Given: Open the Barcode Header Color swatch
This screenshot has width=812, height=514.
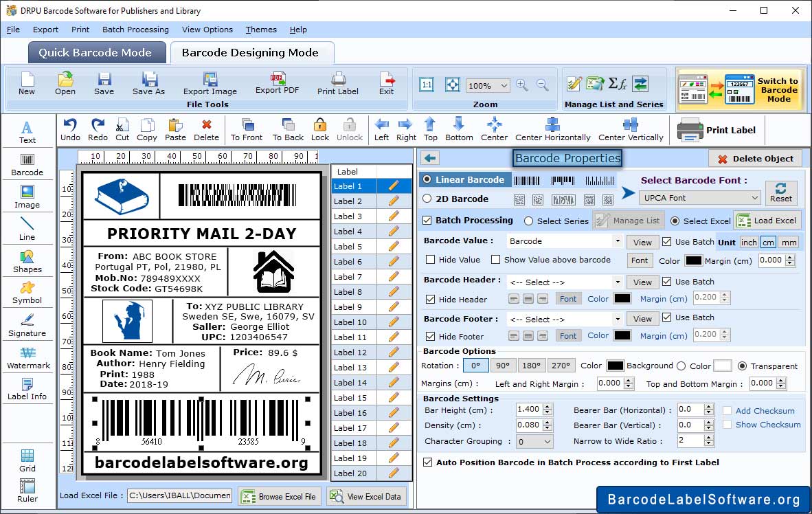Looking at the screenshot, I should point(622,298).
